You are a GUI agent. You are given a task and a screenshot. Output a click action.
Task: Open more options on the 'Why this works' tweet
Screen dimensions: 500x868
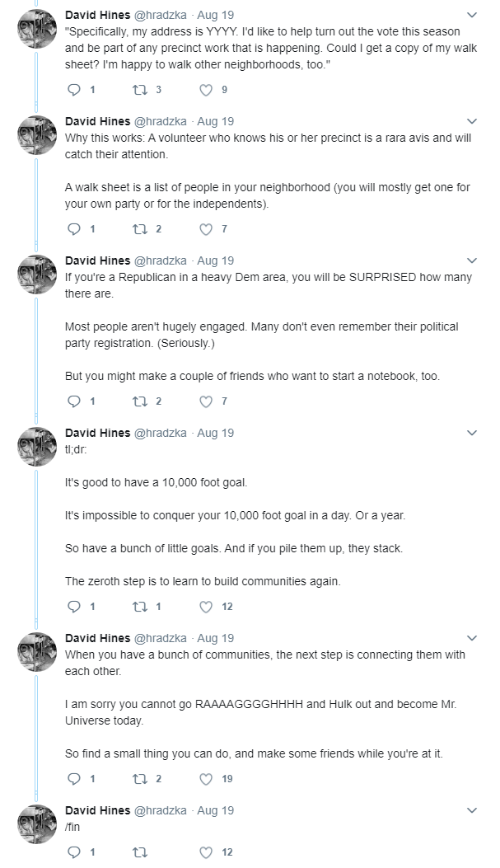472,121
